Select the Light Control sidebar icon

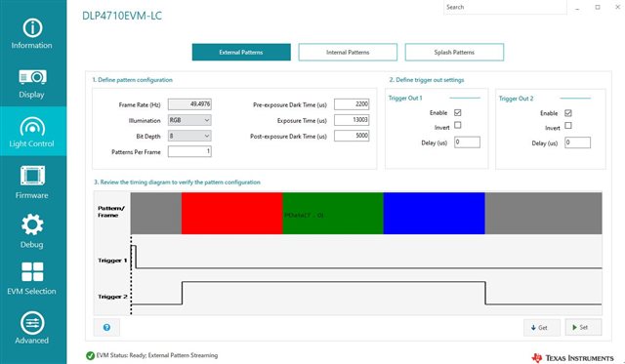[x=32, y=132]
